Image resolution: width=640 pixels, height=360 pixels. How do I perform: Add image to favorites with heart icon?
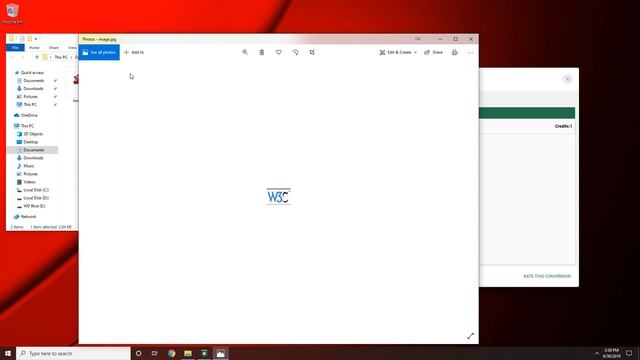click(278, 52)
